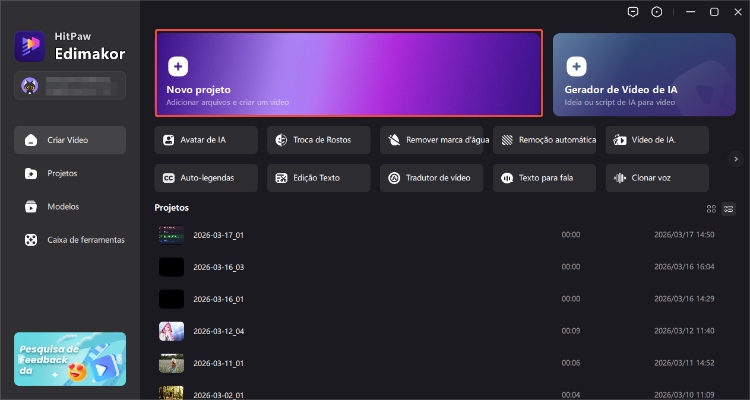Expand more tools with right arrow
The height and width of the screenshot is (400, 750).
[736, 158]
